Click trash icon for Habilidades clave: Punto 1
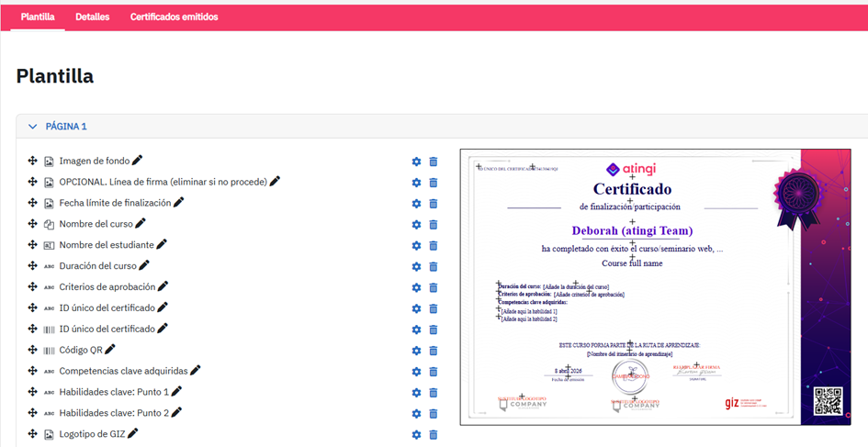 click(x=434, y=393)
